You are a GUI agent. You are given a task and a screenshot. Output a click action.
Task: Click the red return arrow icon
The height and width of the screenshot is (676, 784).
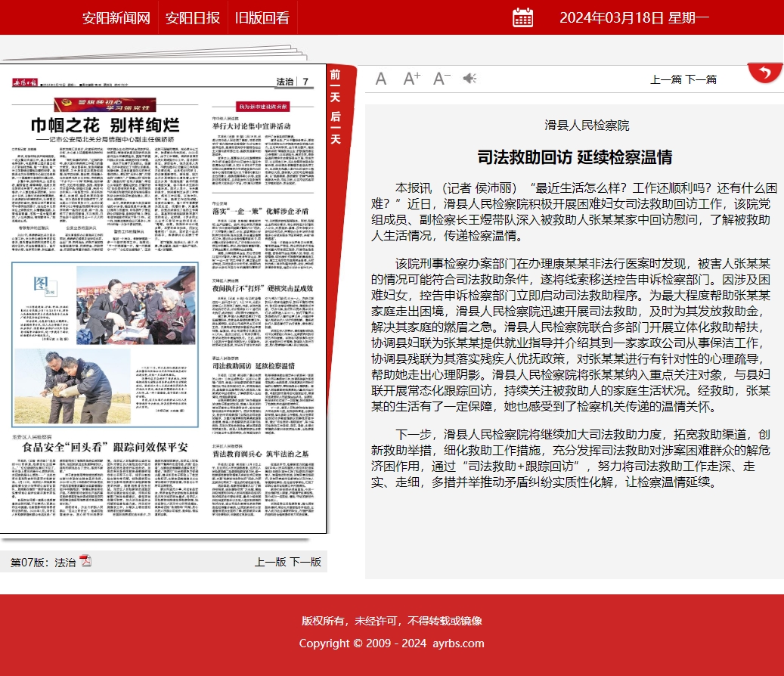(765, 73)
